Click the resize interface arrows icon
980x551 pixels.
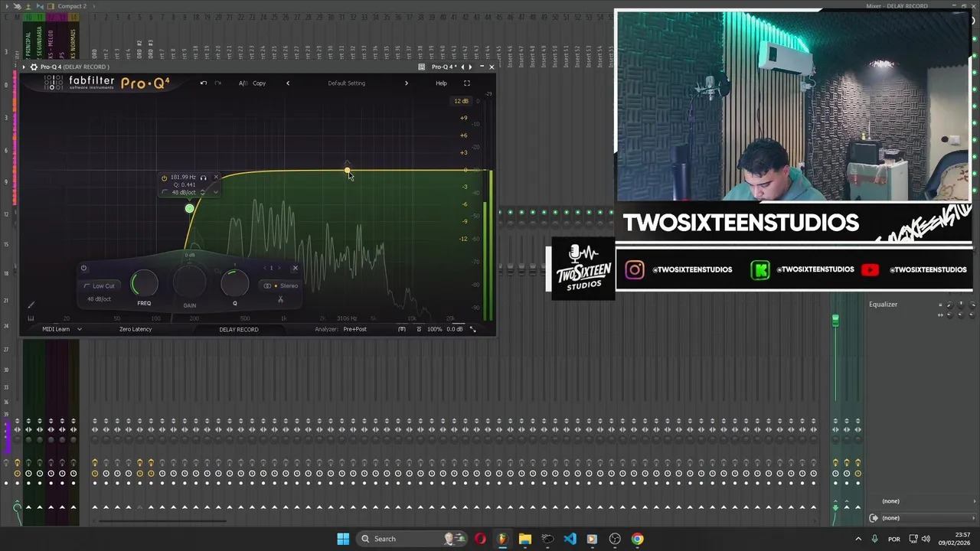(x=472, y=329)
